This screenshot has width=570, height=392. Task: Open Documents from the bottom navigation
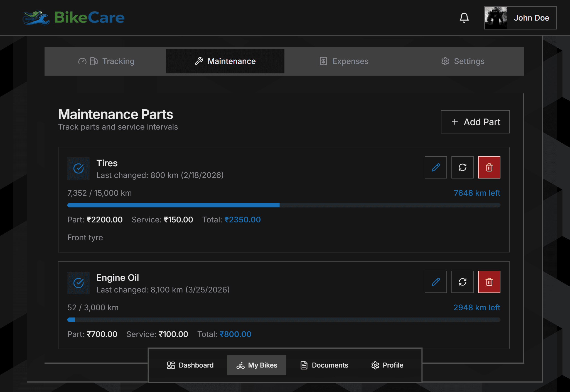pos(324,365)
